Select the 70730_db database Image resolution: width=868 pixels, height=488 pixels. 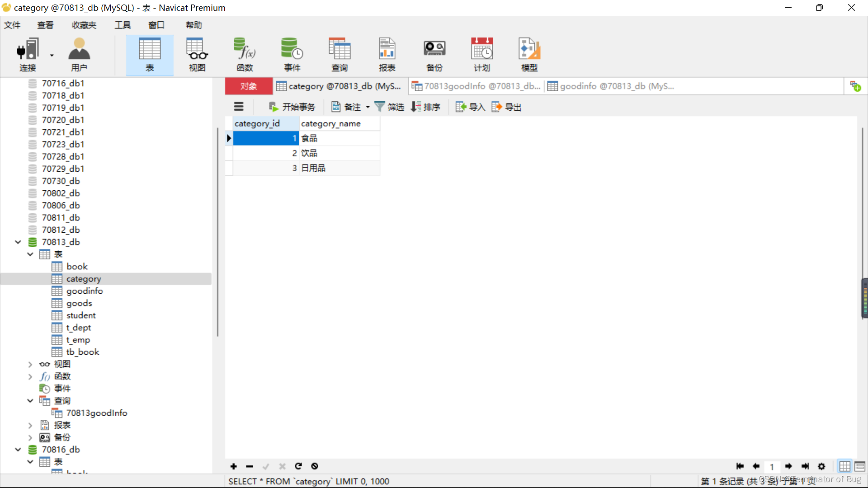click(x=61, y=181)
